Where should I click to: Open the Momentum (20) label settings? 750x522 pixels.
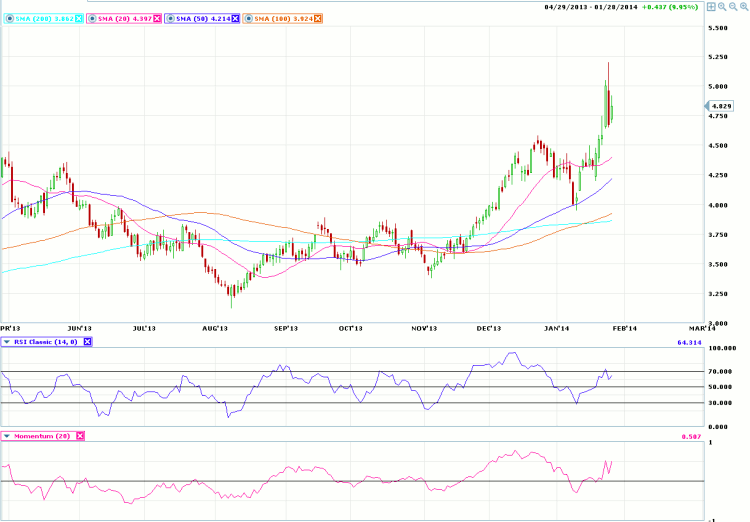point(42,436)
